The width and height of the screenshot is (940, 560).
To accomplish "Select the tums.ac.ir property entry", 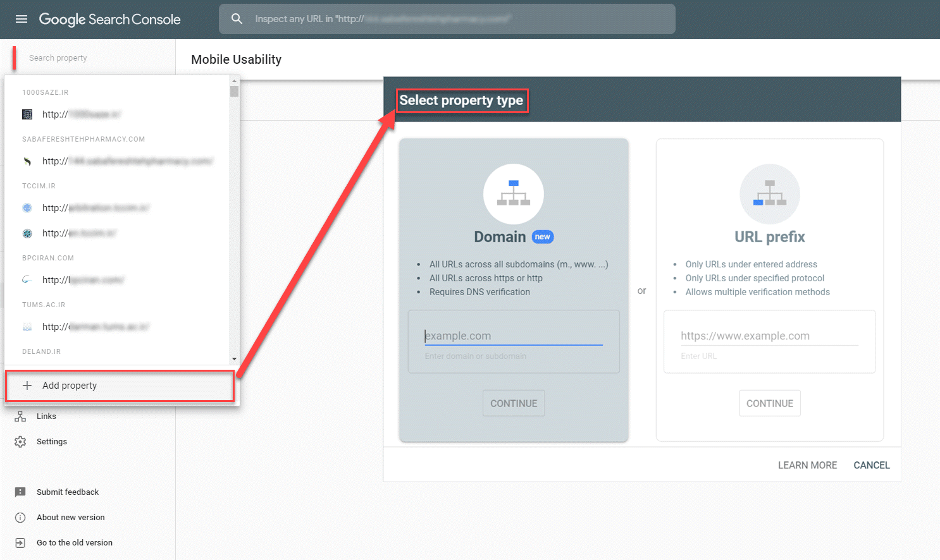I will 95,327.
